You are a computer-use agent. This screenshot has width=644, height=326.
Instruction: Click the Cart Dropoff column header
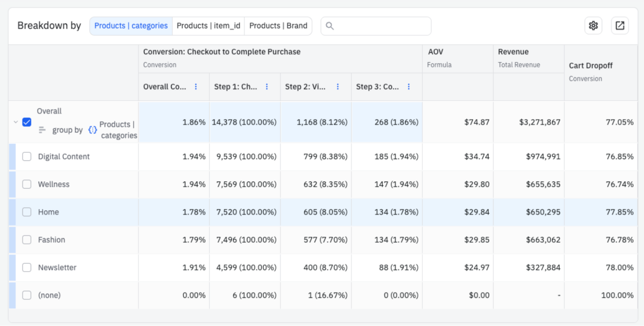[x=591, y=66]
